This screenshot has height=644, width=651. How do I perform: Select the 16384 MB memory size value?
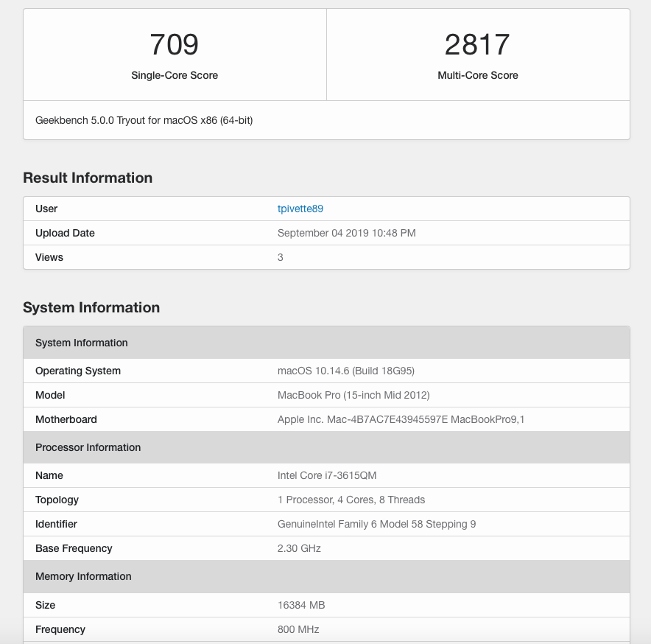pos(301,606)
